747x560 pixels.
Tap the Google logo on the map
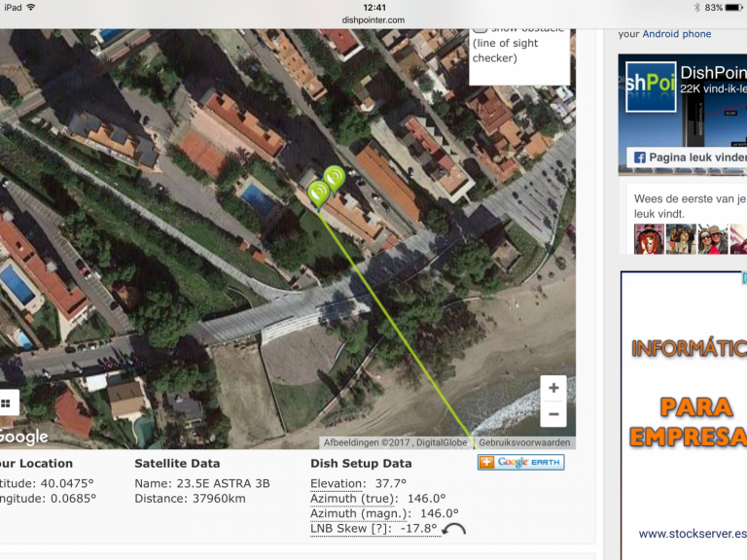[23, 437]
